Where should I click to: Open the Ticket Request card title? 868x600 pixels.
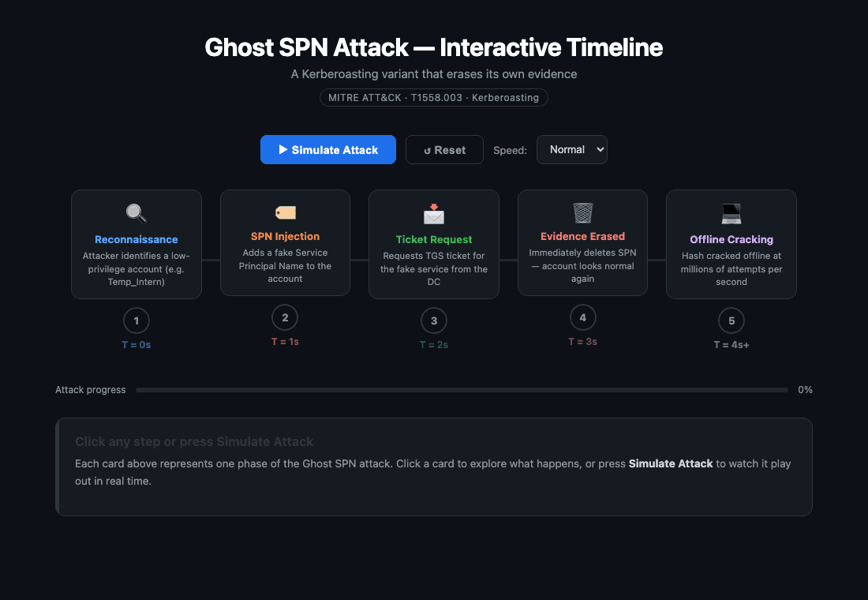(434, 239)
